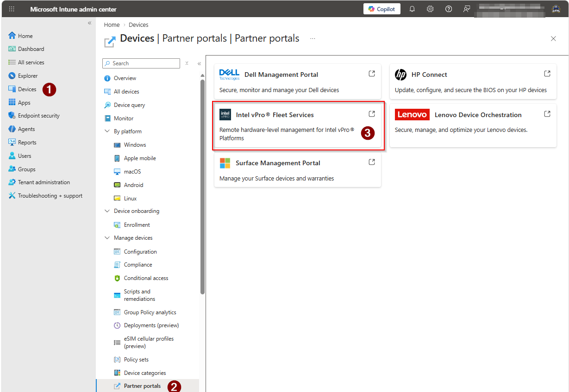Close the Partner portals blade
Viewport: 569px width, 392px height.
[553, 39]
